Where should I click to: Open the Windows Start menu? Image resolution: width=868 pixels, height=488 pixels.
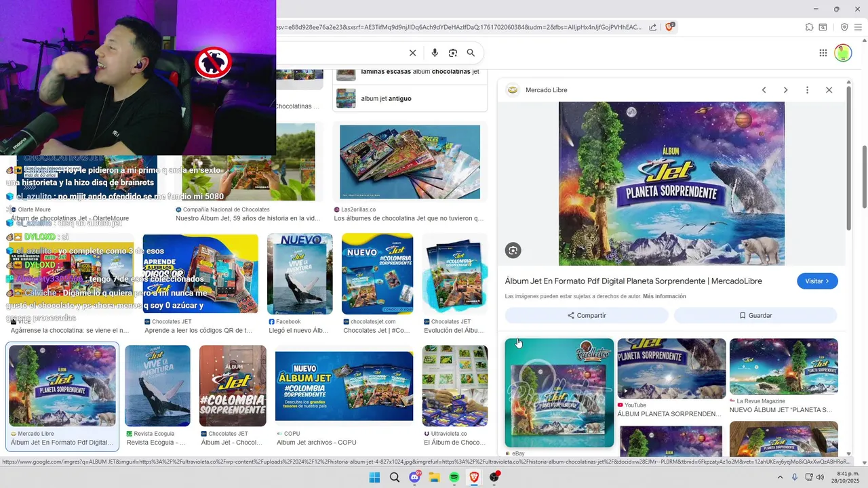point(374,477)
